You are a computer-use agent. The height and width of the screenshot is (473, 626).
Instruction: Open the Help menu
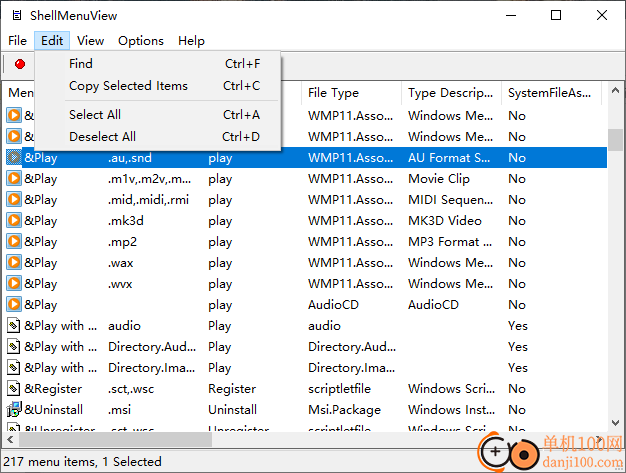pos(191,41)
